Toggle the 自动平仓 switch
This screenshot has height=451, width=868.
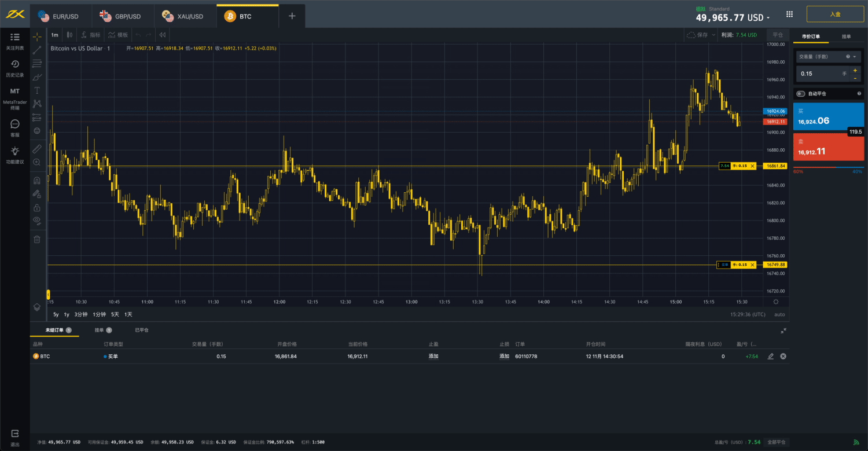click(801, 93)
